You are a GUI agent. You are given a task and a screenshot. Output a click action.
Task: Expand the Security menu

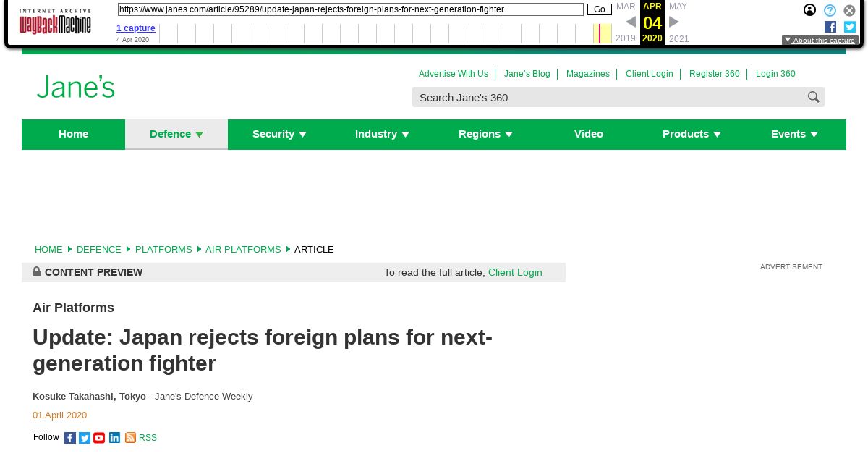279,134
